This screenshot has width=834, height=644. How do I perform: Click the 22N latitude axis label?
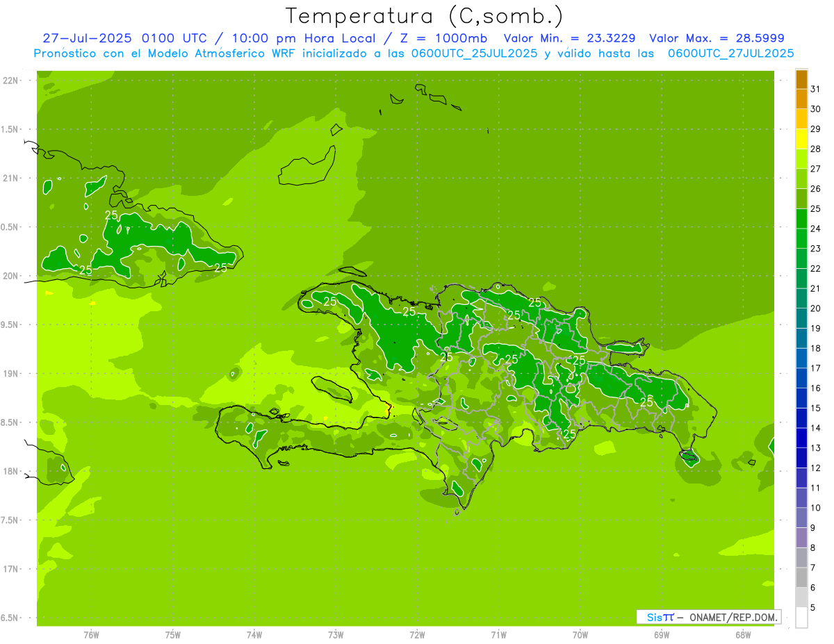point(12,81)
